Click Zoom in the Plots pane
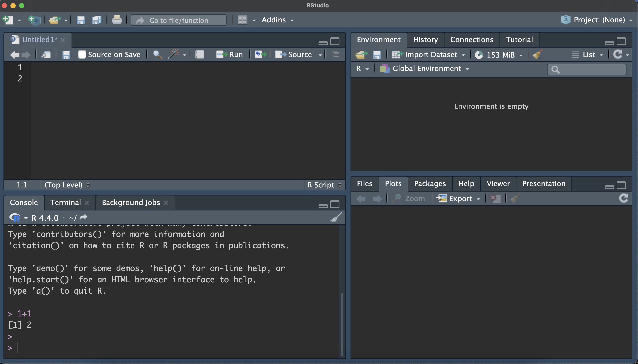 click(x=408, y=199)
